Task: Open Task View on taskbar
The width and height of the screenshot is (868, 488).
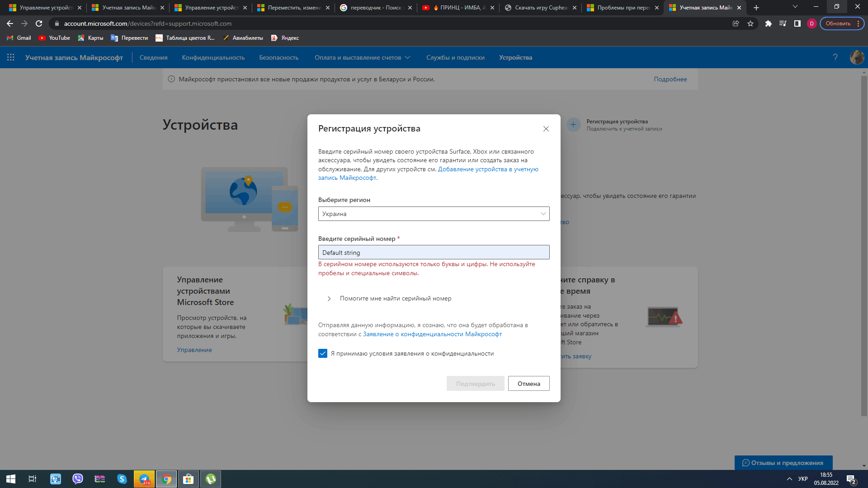Action: 33,479
